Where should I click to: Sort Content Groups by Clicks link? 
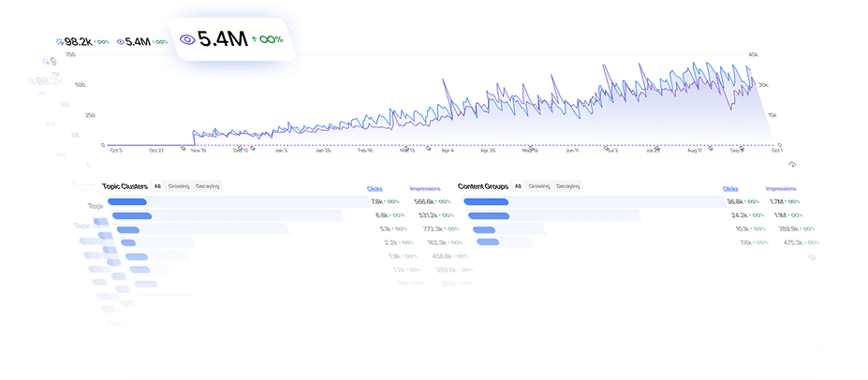coord(730,189)
